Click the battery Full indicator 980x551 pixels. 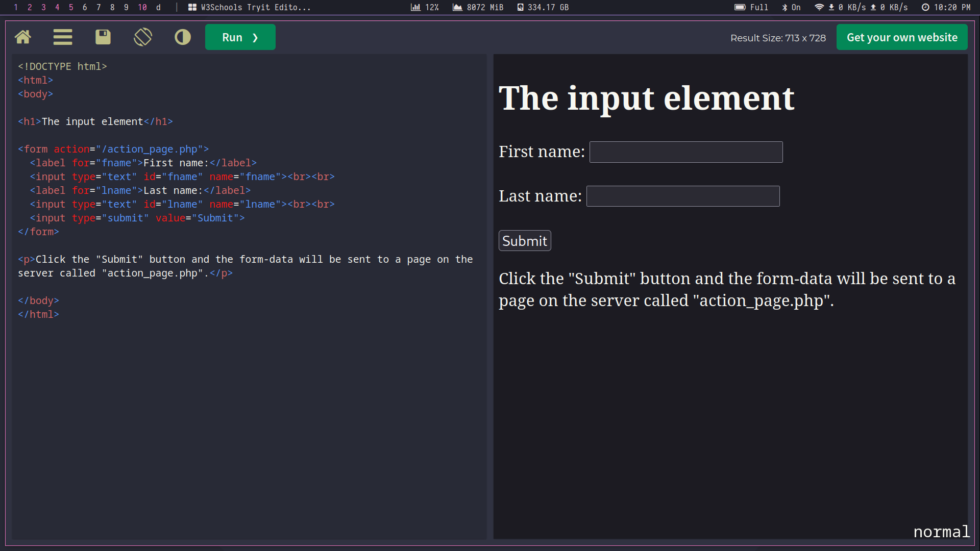pos(751,7)
